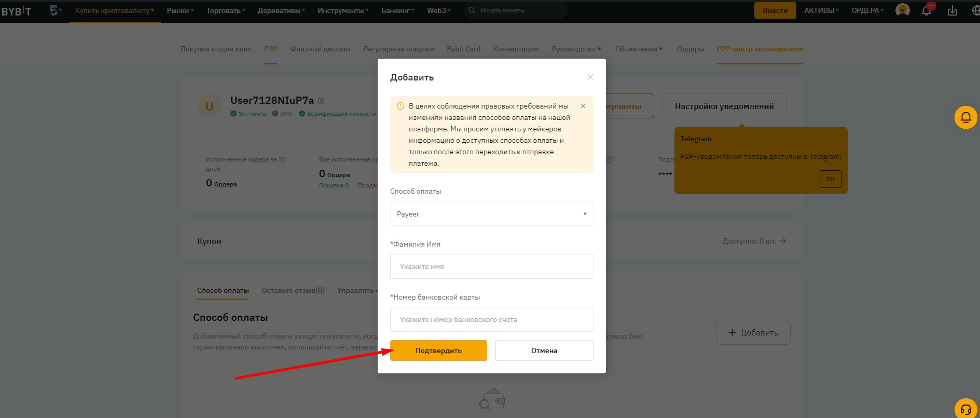Click the Покупка 0 text
The height and width of the screenshot is (418, 980).
tap(334, 185)
